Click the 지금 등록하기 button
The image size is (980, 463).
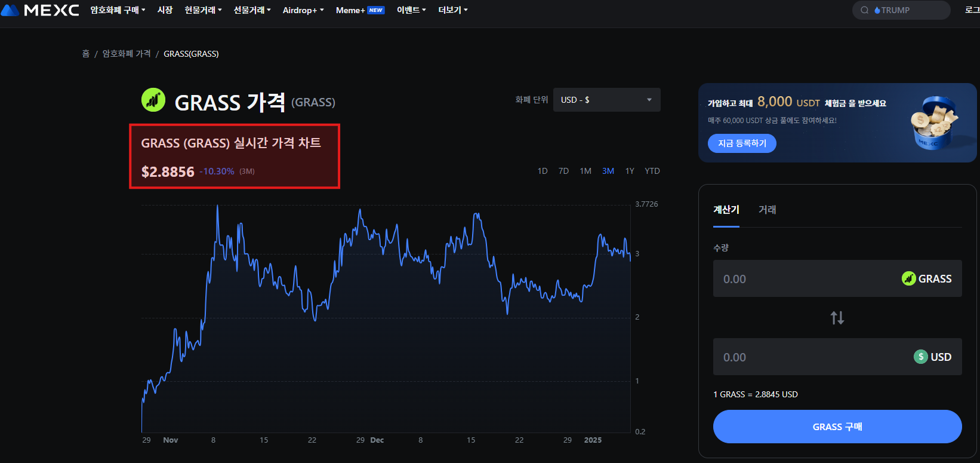point(742,143)
